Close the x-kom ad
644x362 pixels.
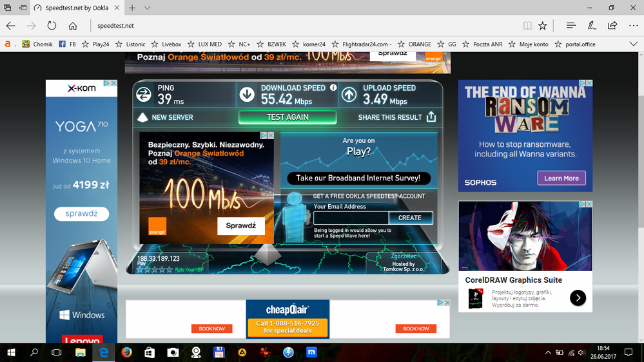pyautogui.click(x=113, y=83)
